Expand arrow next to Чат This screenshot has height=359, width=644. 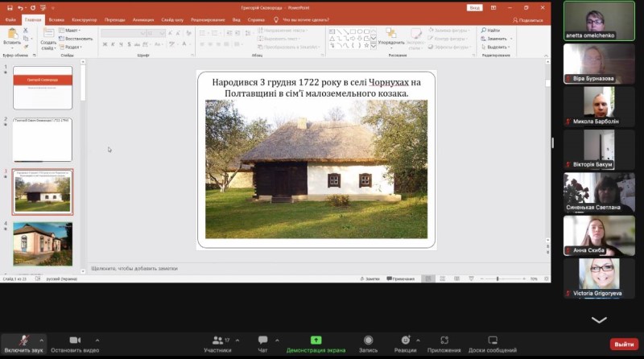[x=277, y=340]
